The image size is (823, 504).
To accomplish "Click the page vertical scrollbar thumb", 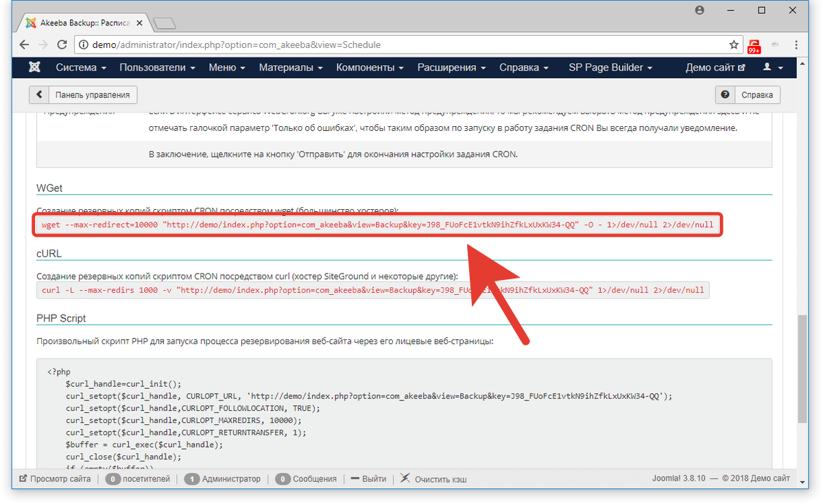I will point(803,369).
